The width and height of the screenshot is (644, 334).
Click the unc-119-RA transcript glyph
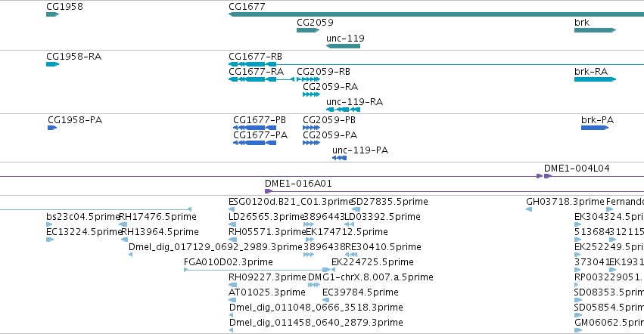point(343,110)
